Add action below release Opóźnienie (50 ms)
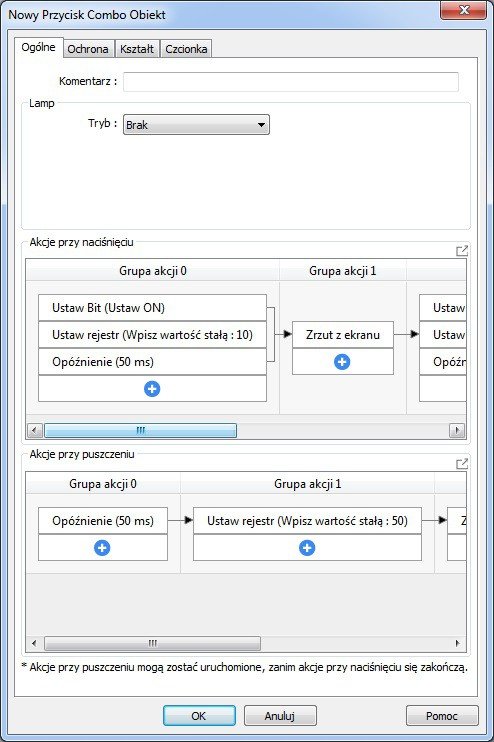The width and height of the screenshot is (494, 742). click(102, 548)
